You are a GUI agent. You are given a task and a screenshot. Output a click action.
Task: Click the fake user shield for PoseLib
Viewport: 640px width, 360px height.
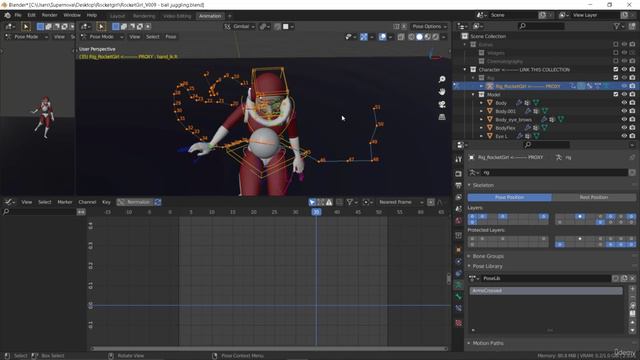click(x=616, y=278)
